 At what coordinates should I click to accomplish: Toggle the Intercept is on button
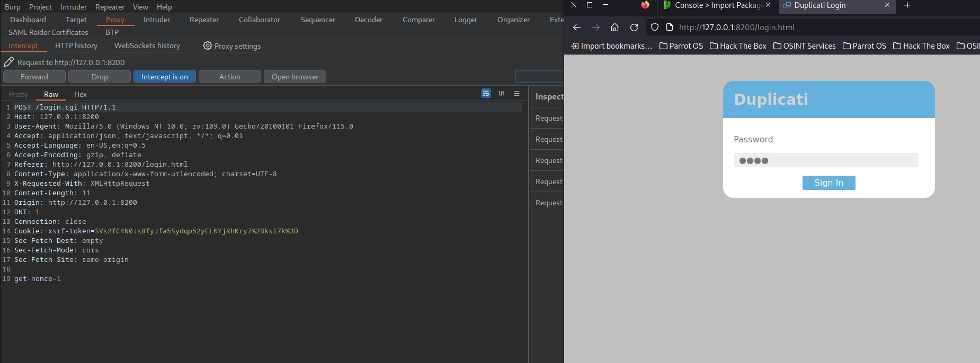164,77
